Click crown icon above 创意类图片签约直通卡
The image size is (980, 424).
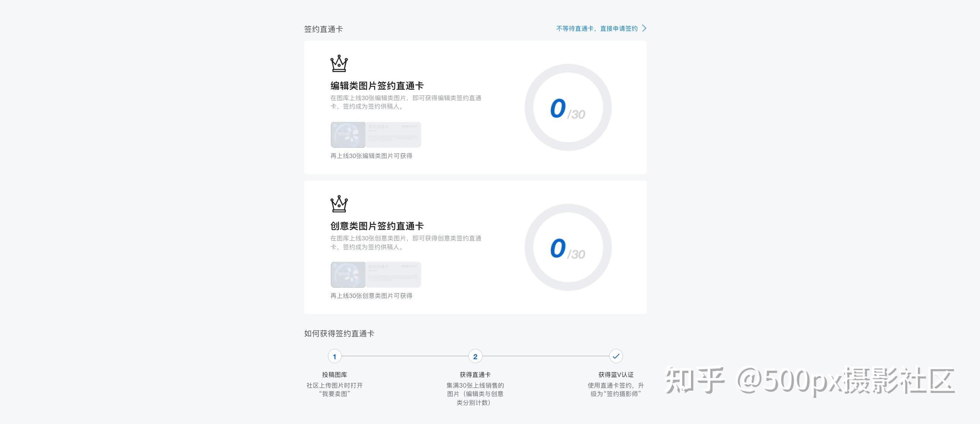tap(339, 204)
